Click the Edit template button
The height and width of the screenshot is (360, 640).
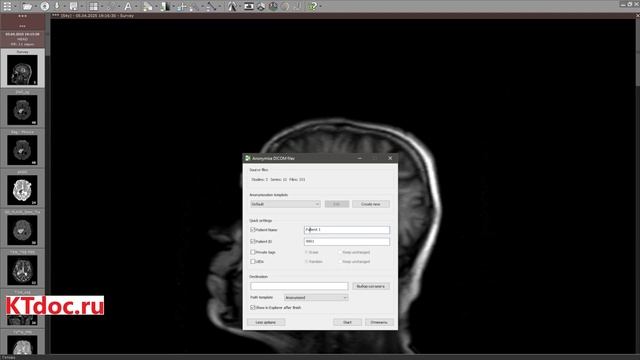337,204
